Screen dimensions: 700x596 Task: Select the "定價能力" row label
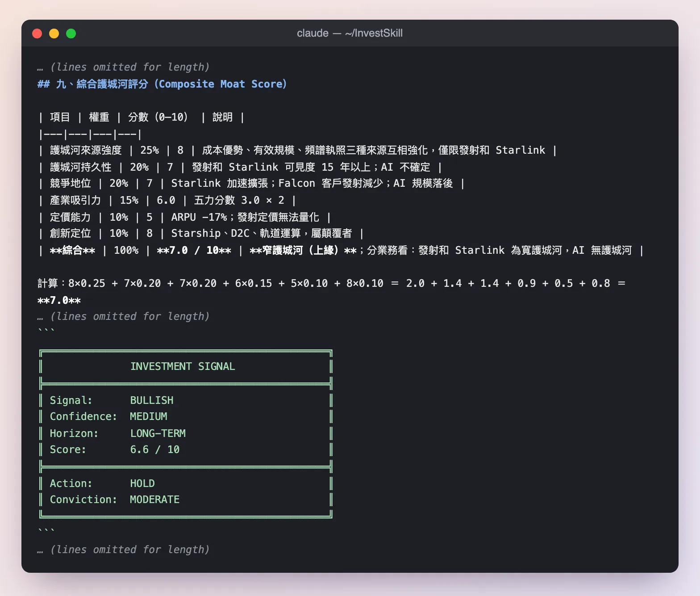click(70, 217)
